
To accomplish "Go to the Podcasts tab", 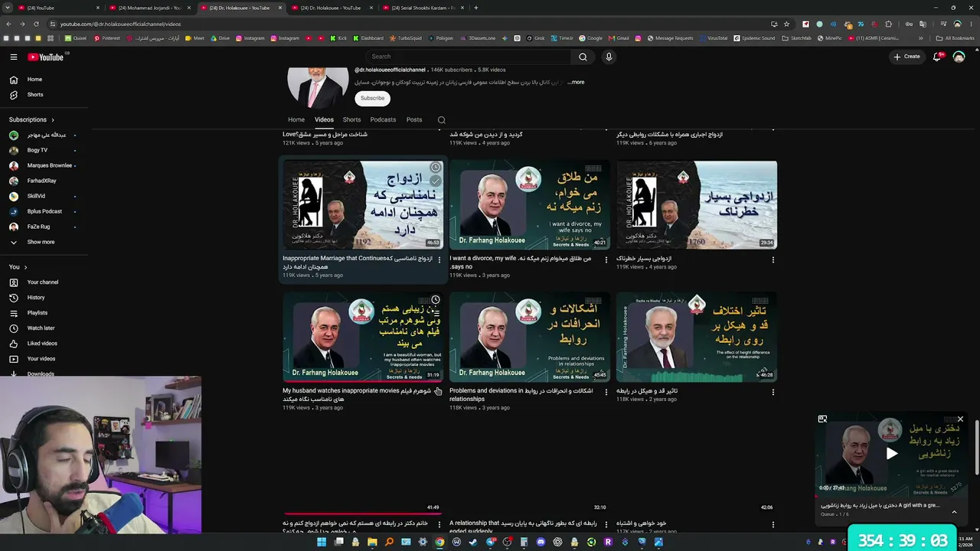I will [x=383, y=120].
